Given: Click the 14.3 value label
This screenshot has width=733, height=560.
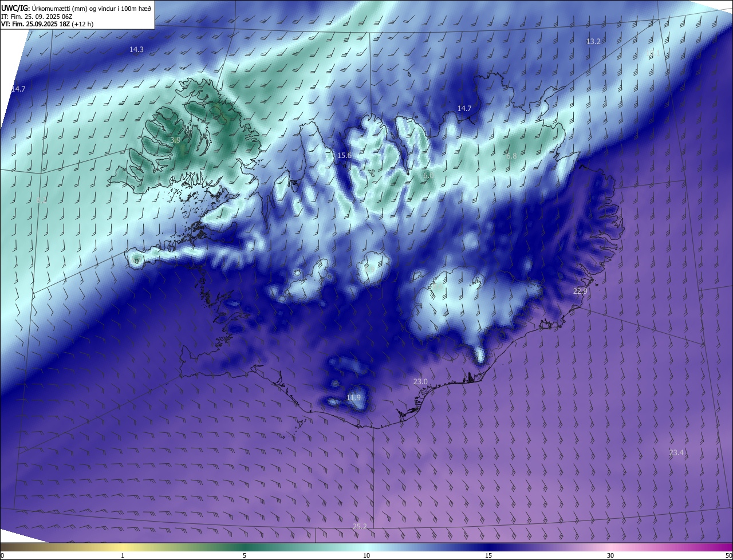Looking at the screenshot, I should click(x=136, y=50).
